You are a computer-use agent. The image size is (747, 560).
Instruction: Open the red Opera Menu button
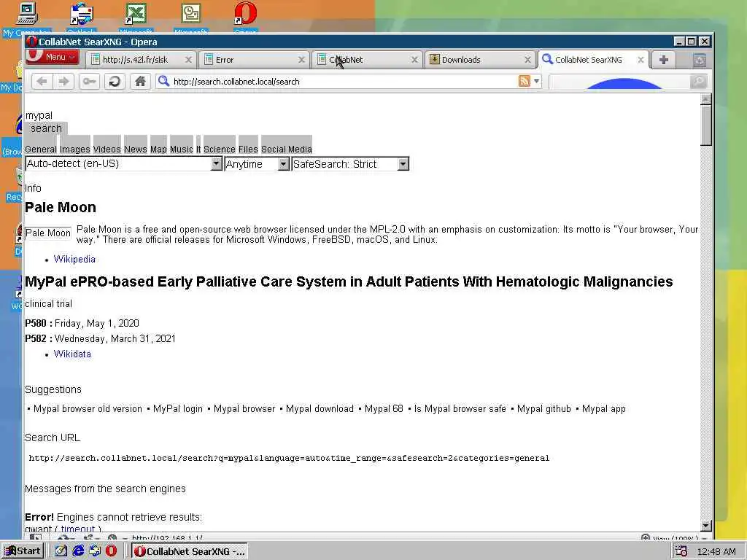pyautogui.click(x=52, y=57)
